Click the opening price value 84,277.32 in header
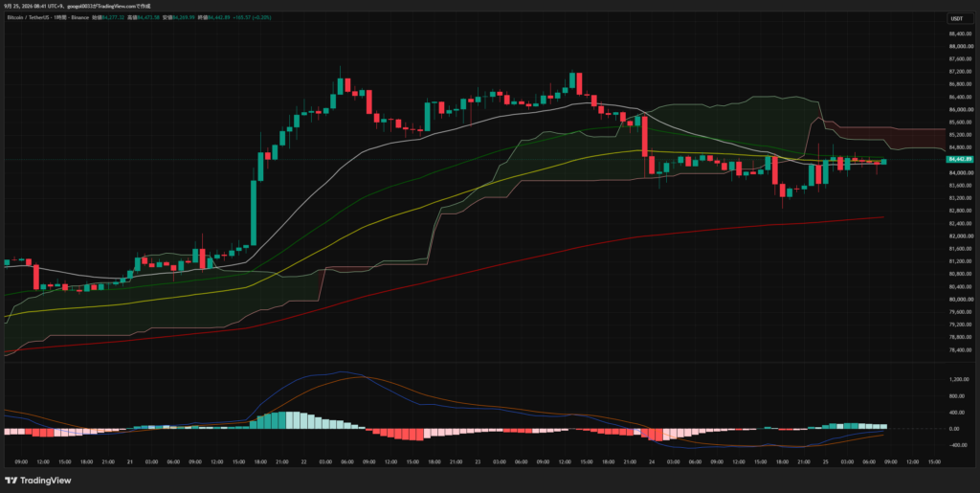980x493 pixels. [x=113, y=17]
